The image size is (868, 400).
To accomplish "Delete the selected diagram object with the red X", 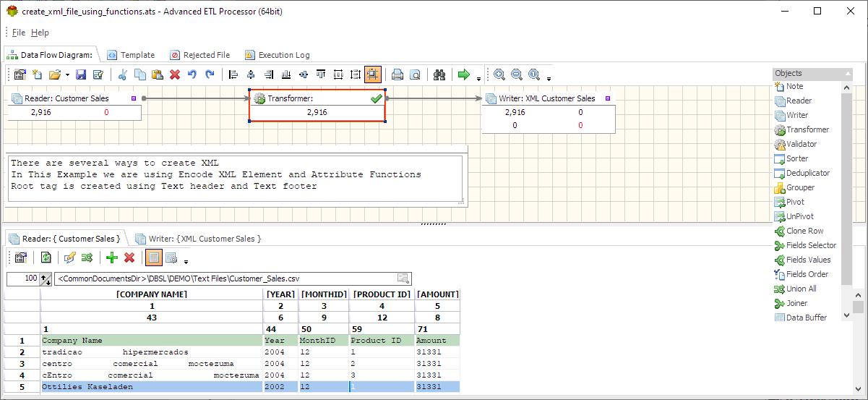I will coord(175,74).
